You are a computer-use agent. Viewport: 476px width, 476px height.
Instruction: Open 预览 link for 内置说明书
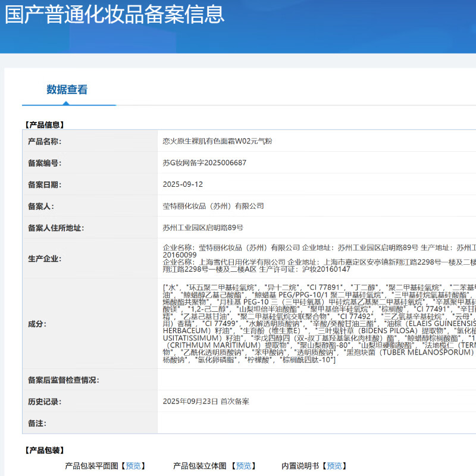[x=334, y=466]
